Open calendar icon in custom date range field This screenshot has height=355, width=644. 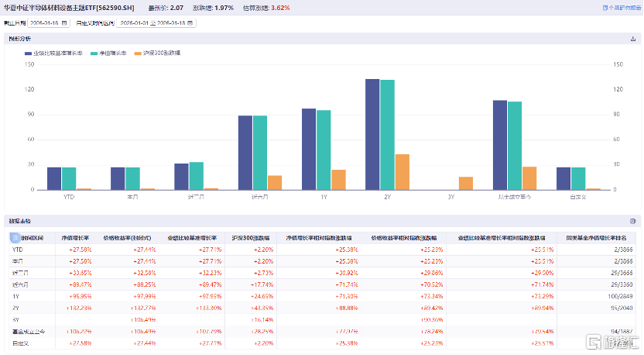(190, 23)
